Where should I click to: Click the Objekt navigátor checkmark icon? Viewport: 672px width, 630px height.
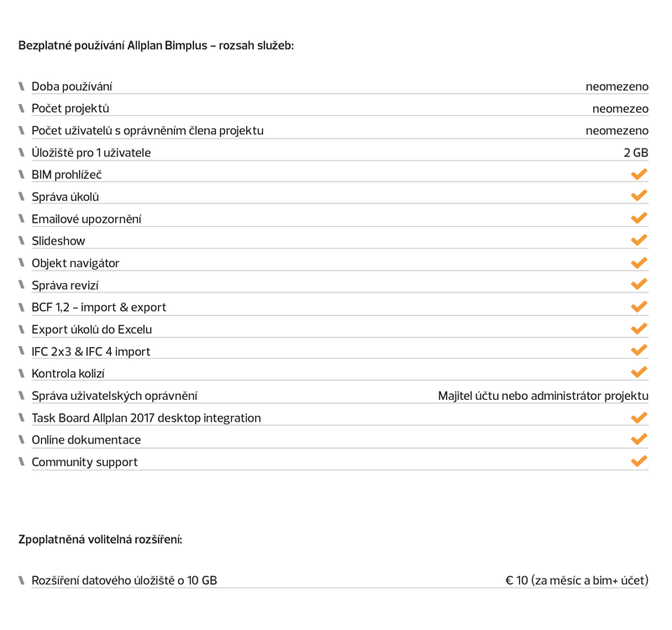(639, 263)
